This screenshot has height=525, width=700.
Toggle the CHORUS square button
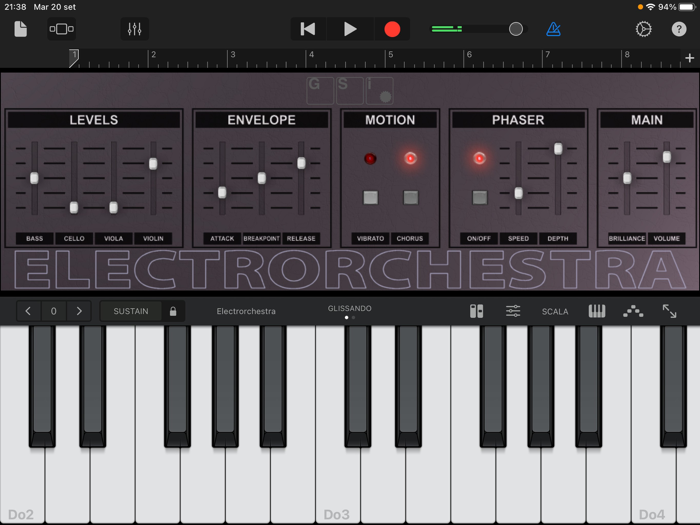(x=411, y=197)
